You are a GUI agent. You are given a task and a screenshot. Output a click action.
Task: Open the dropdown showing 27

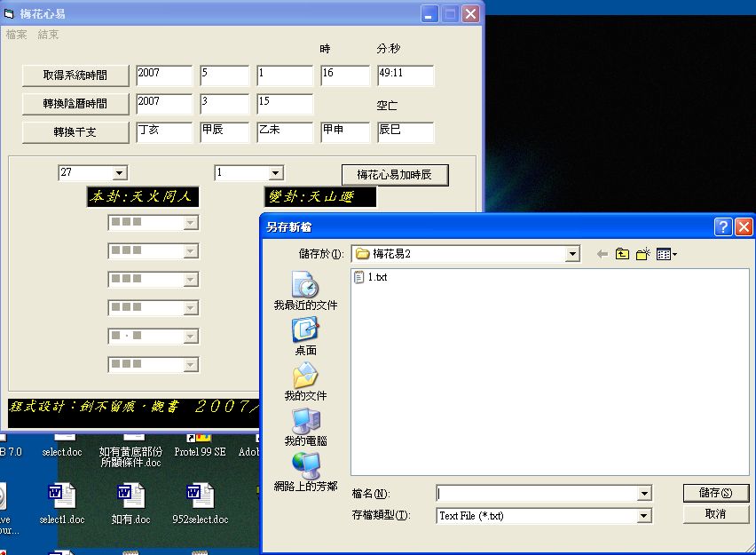pyautogui.click(x=120, y=173)
